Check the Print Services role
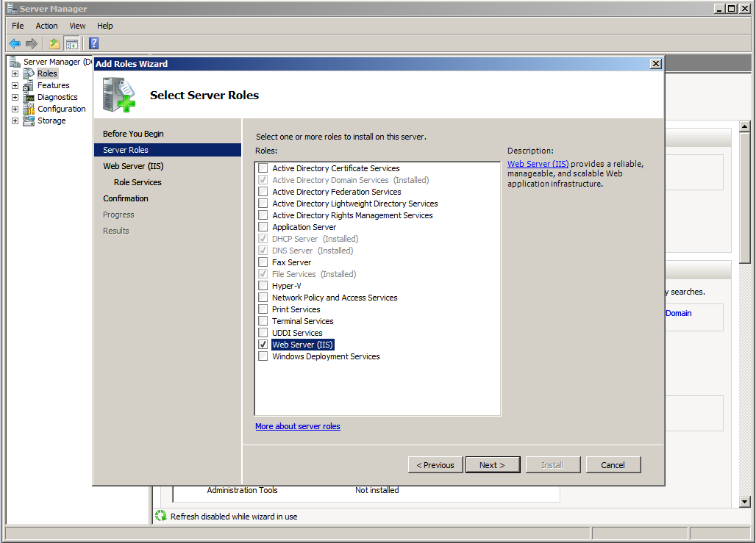Viewport: 756px width, 543px height. [x=263, y=309]
